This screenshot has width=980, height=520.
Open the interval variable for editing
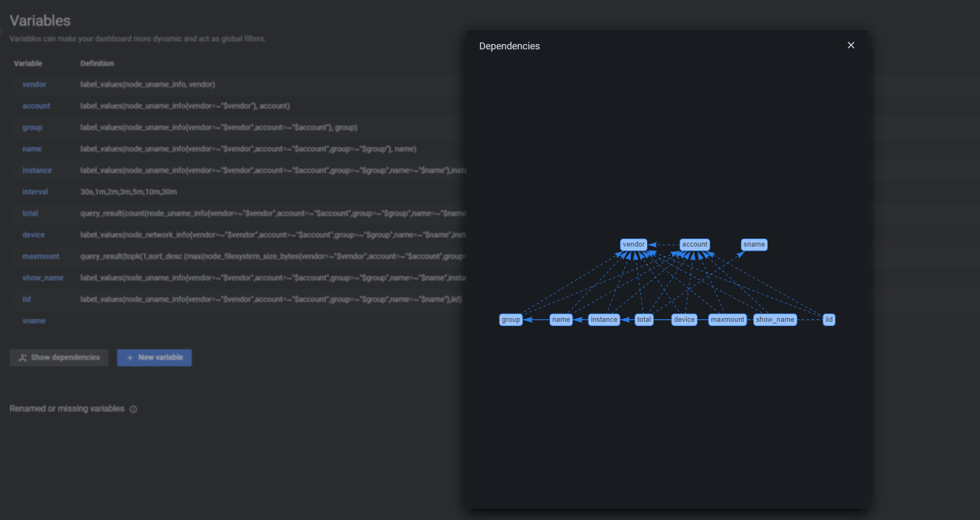pyautogui.click(x=35, y=192)
